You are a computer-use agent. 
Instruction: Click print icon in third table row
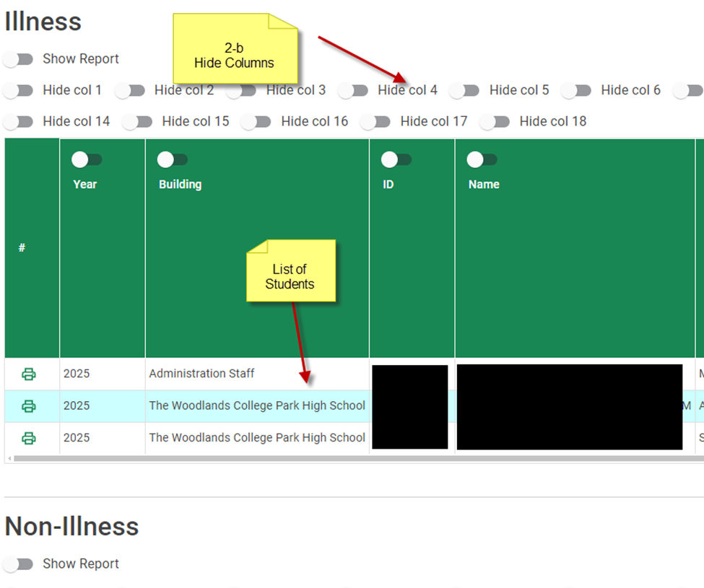pyautogui.click(x=29, y=438)
